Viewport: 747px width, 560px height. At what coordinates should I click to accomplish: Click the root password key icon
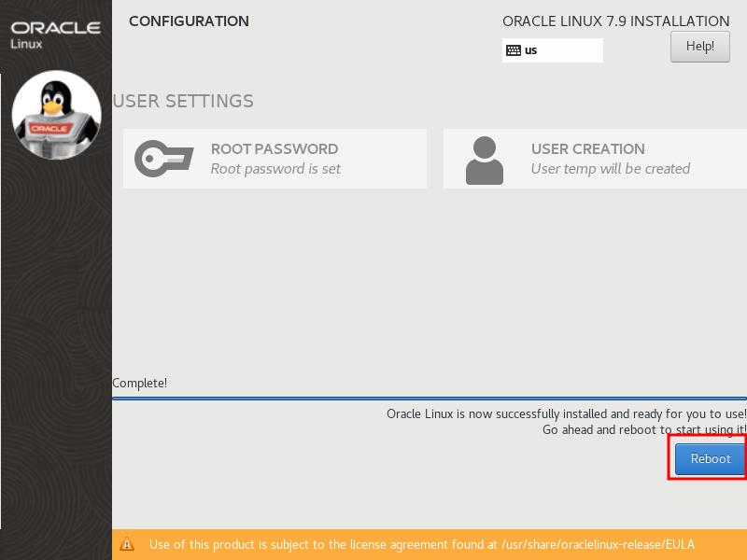coord(164,159)
